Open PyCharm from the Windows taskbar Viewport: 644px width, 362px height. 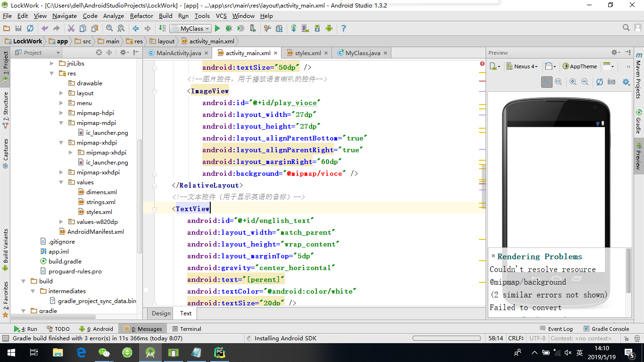point(220,352)
